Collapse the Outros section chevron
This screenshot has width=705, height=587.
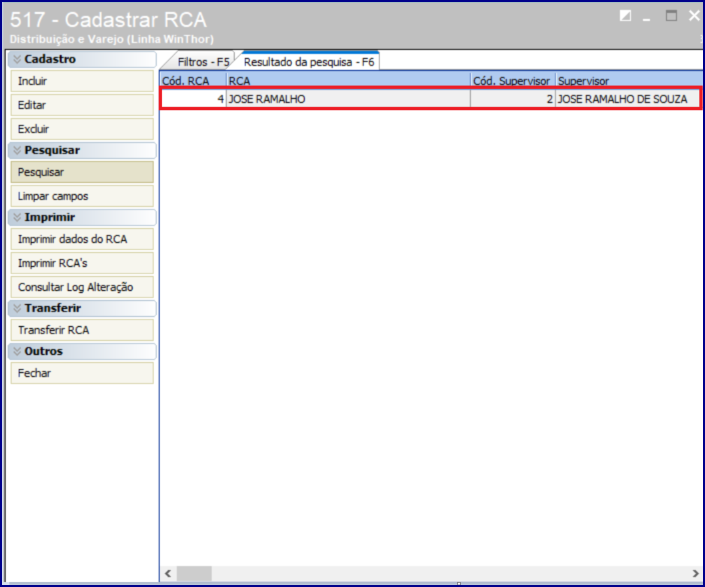pos(17,351)
